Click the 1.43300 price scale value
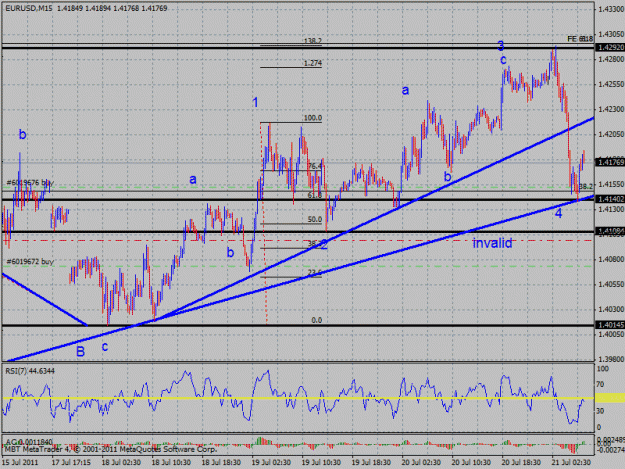This screenshot has width=625, height=469. (611, 9)
